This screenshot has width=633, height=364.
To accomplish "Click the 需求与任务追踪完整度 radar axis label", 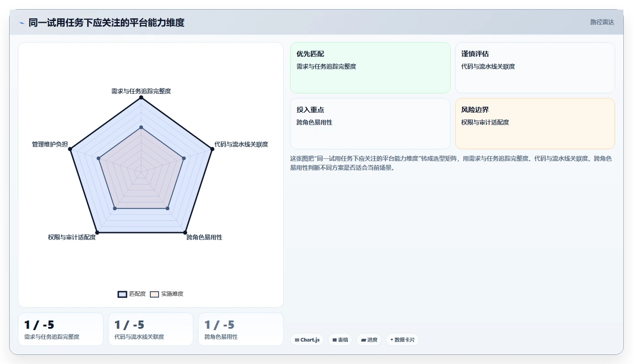I will [141, 91].
